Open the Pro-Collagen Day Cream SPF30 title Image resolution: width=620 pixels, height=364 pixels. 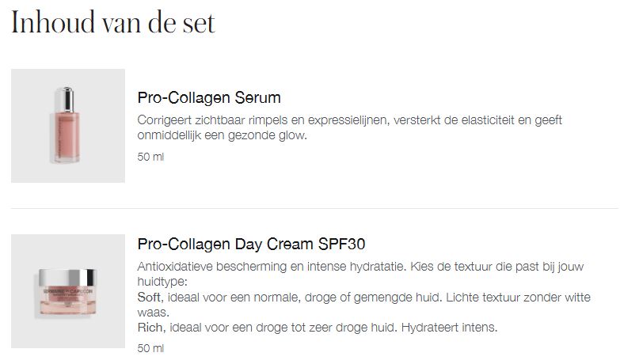click(251, 244)
